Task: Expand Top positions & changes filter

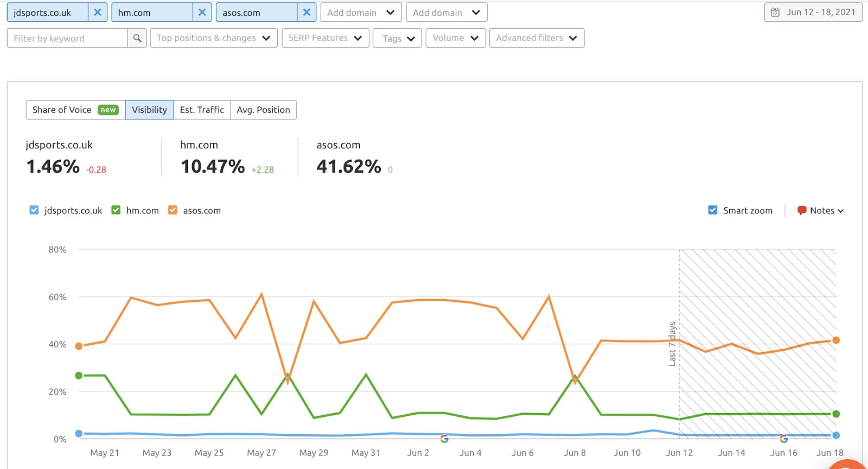Action: 214,38
